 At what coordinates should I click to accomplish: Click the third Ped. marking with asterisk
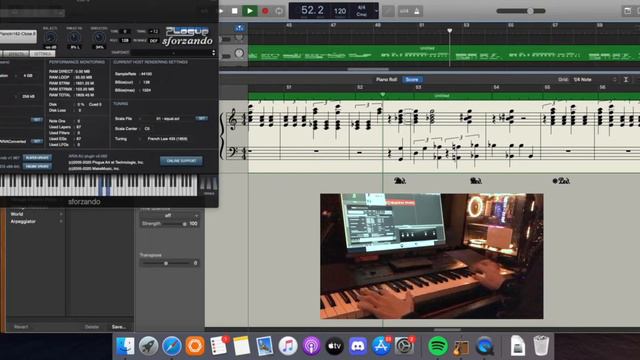pyautogui.click(x=561, y=180)
